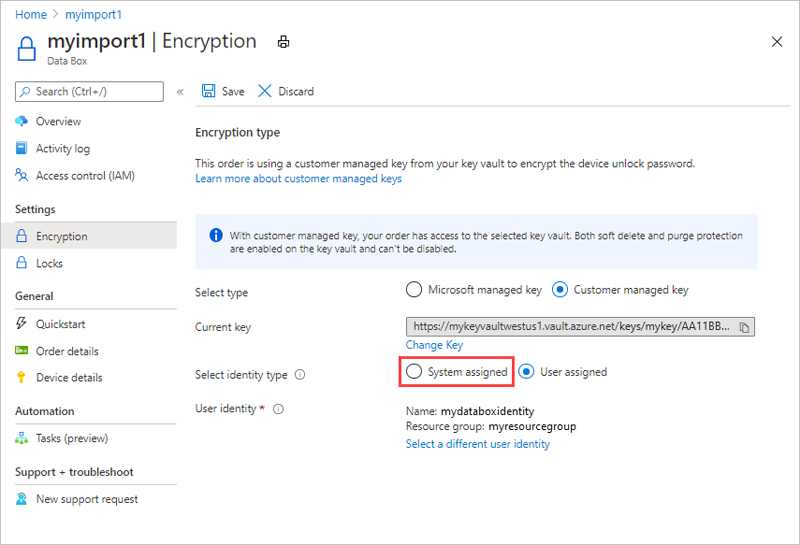Image resolution: width=800 pixels, height=545 pixels.
Task: Open Learn more about customer managed keys
Action: click(298, 179)
